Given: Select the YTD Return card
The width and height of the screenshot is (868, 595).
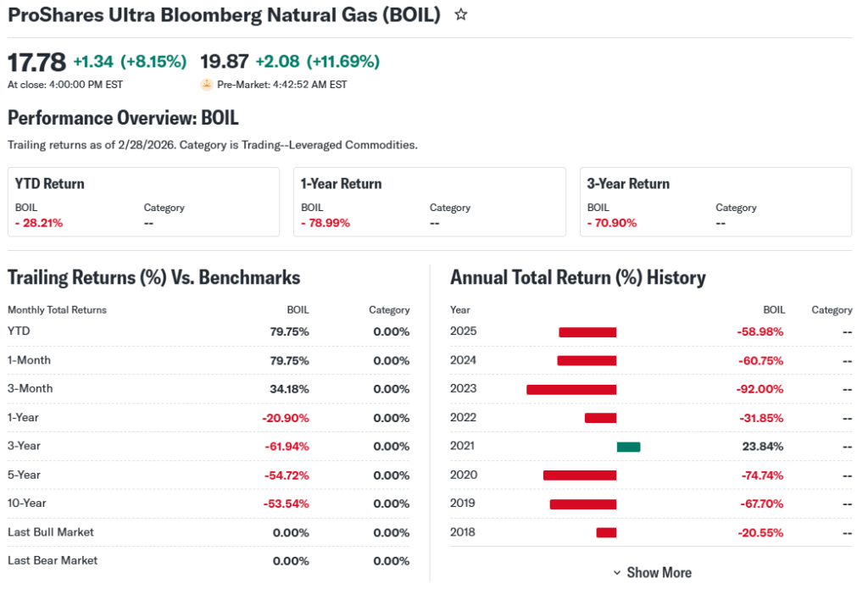Looking at the screenshot, I should click(143, 202).
